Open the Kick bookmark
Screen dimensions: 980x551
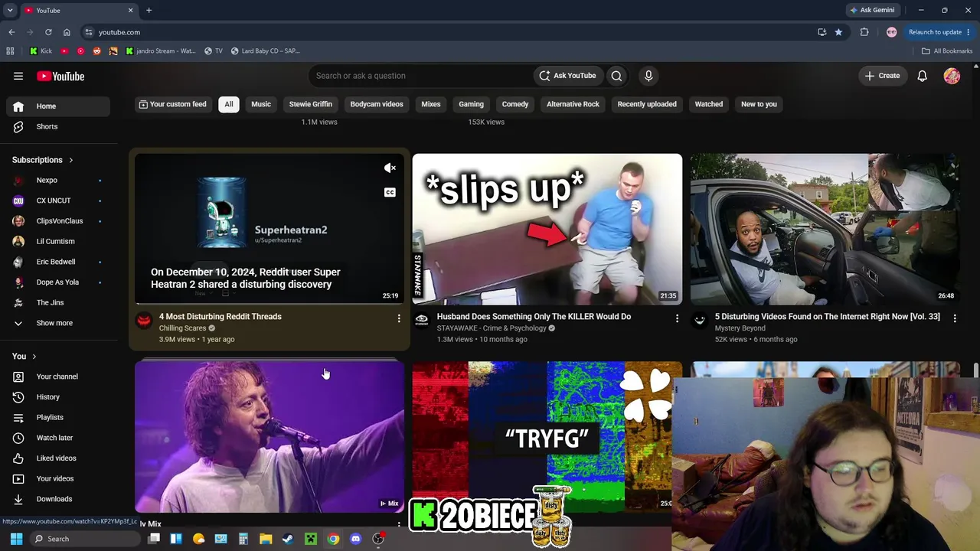point(41,51)
